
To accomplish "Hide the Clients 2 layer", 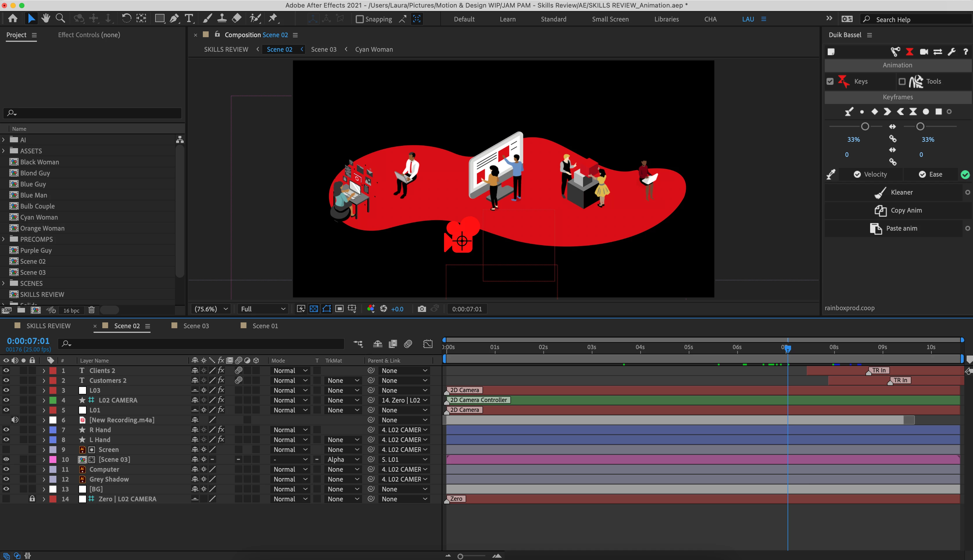I will pyautogui.click(x=6, y=370).
